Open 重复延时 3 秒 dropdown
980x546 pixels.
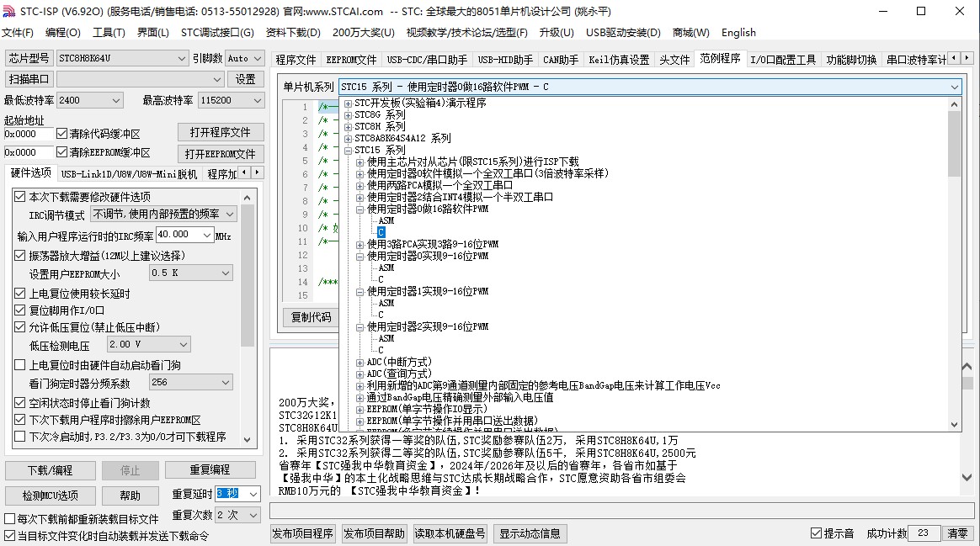click(x=253, y=494)
